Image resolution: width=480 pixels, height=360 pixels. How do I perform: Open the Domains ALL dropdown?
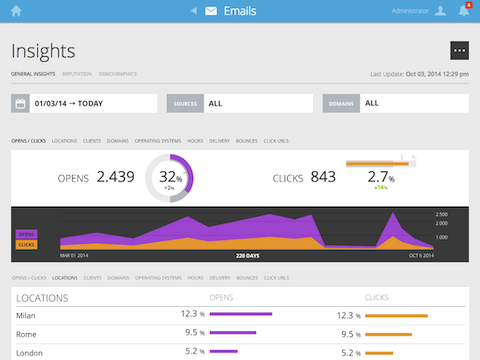coord(396,103)
